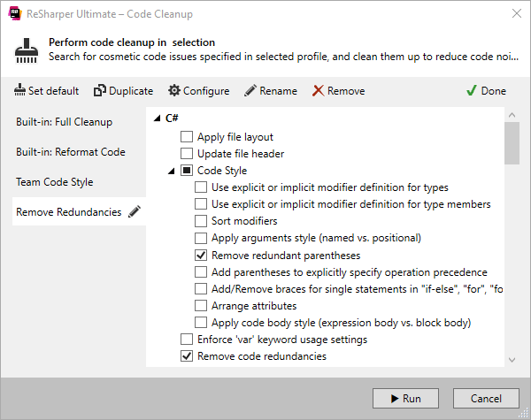Toggle the Code Style tri-state checkbox
This screenshot has width=531, height=420.
point(187,171)
